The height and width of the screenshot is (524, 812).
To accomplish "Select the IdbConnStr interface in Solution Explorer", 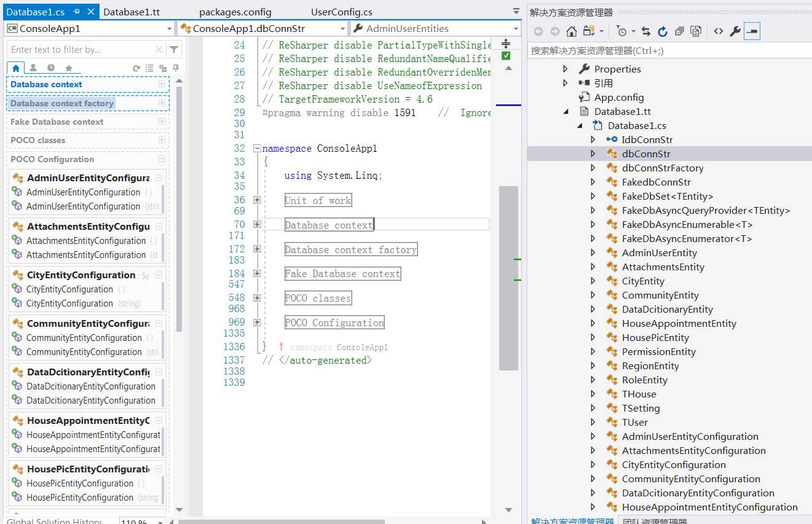I will [x=647, y=139].
